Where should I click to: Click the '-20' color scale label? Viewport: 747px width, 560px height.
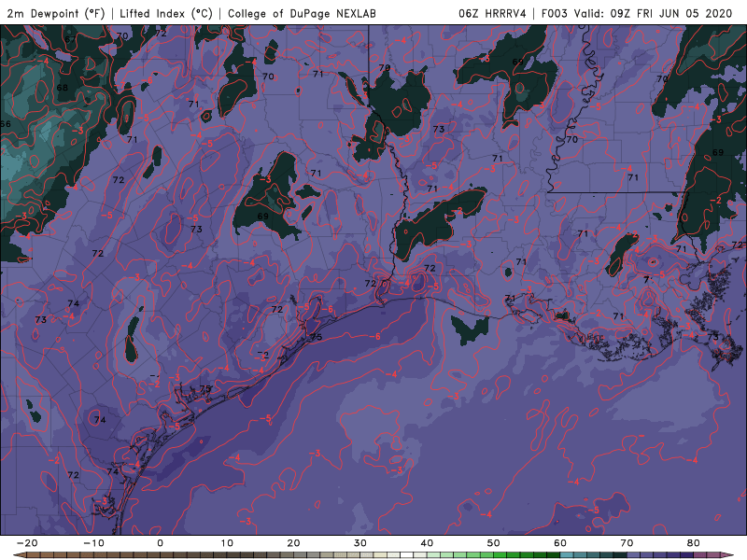pos(27,543)
